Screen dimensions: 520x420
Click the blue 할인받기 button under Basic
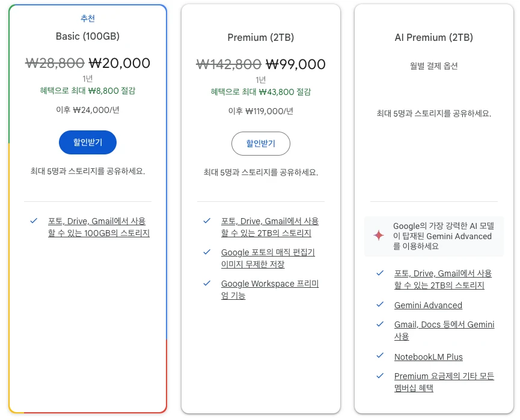pyautogui.click(x=88, y=142)
